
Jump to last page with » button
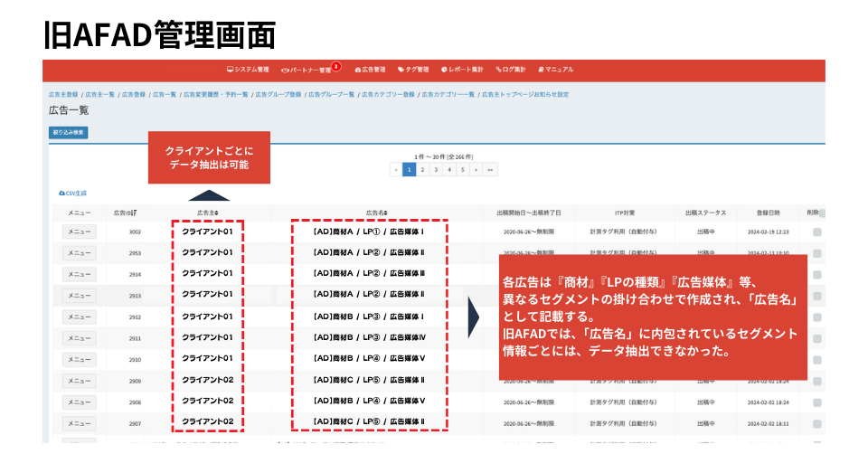(x=490, y=169)
